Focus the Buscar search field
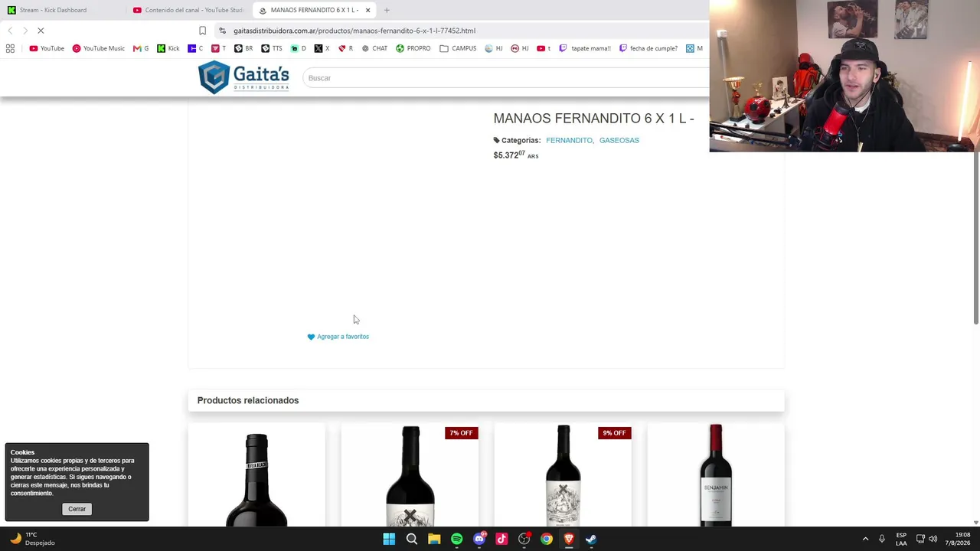The width and height of the screenshot is (980, 551). (x=506, y=78)
